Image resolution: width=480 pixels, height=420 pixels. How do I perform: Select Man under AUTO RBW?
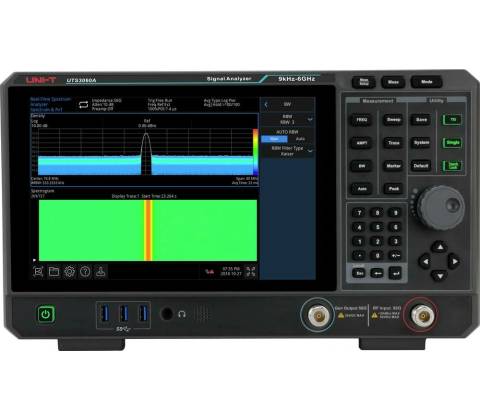pos(274,139)
